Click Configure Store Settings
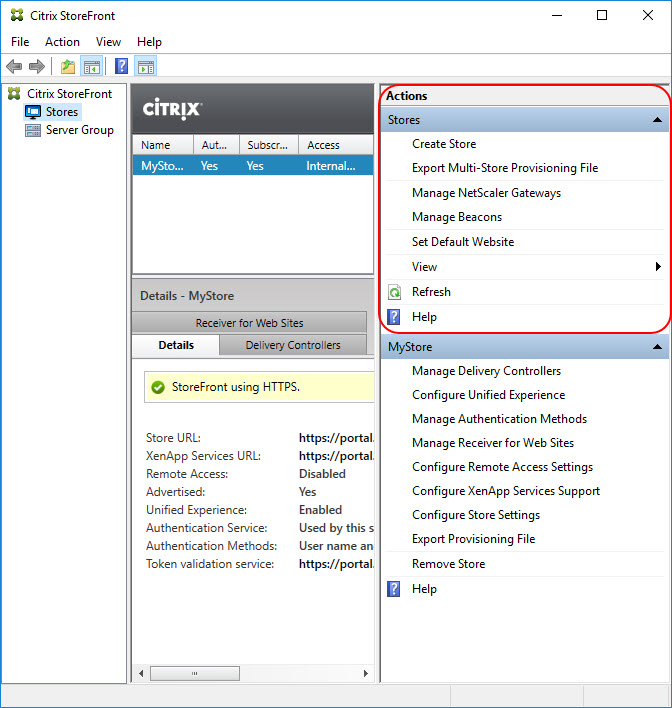This screenshot has width=672, height=708. coord(476,515)
